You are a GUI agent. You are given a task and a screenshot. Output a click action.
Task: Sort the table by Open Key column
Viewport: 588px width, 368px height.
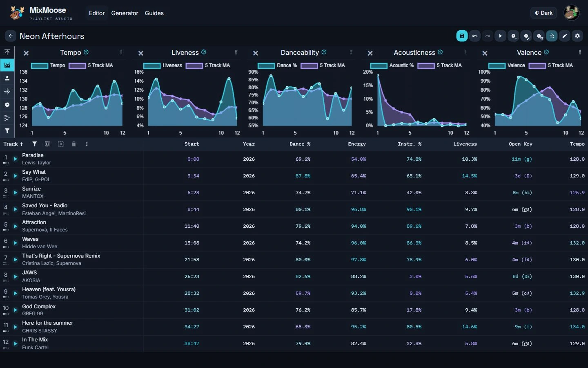[521, 144]
